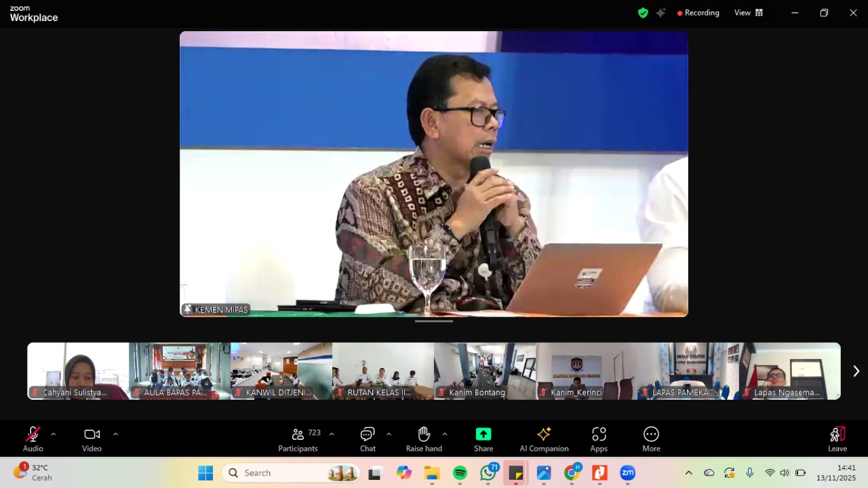Open the More options menu
Viewport: 868px width, 488px height.
point(651,438)
